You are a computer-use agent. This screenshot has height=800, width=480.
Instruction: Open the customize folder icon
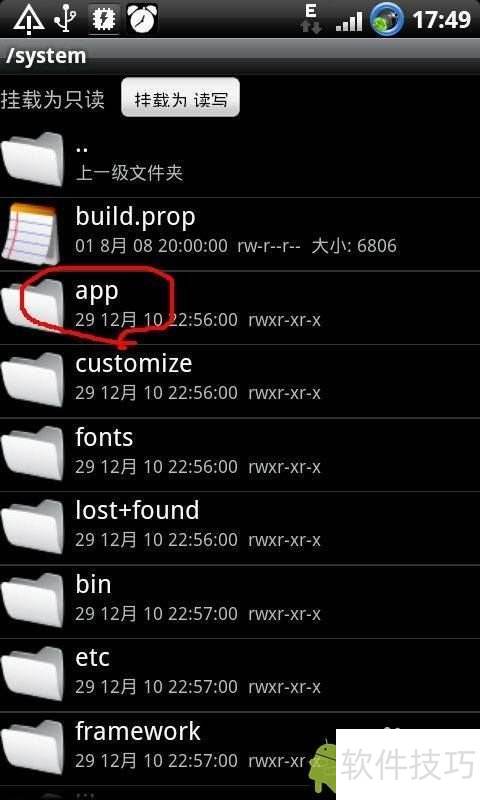tap(33, 379)
